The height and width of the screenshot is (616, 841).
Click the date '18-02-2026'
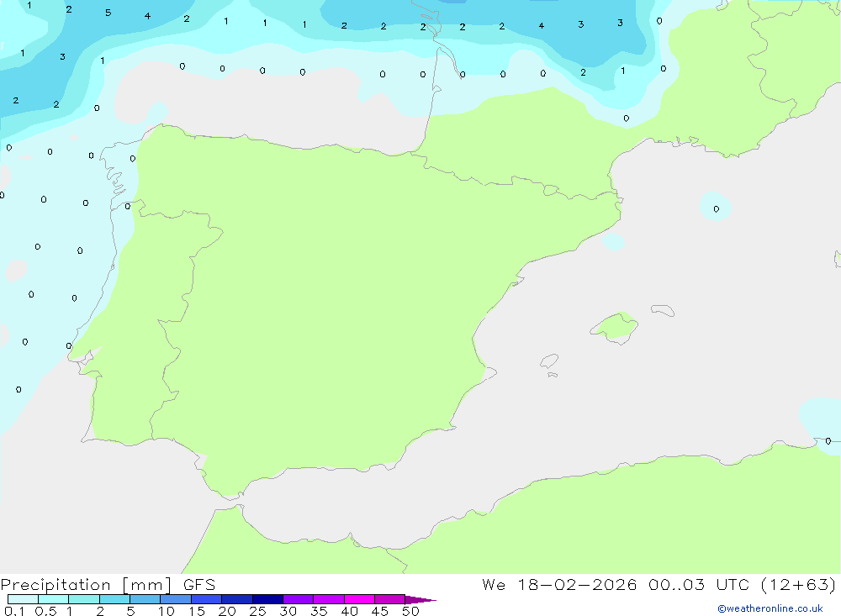pos(577,584)
